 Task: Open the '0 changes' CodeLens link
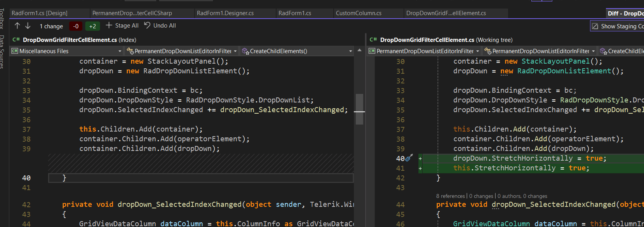481,196
